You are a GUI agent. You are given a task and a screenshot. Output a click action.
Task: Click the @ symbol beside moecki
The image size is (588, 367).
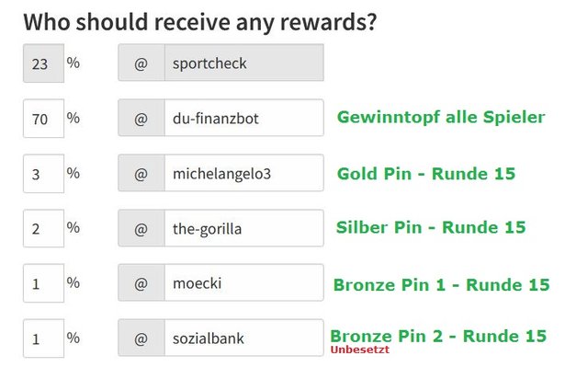coord(141,283)
